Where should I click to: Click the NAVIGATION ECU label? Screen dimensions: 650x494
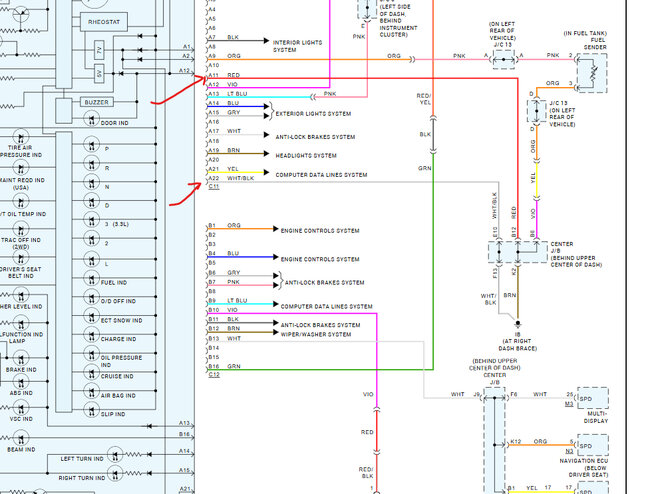[x=584, y=461]
